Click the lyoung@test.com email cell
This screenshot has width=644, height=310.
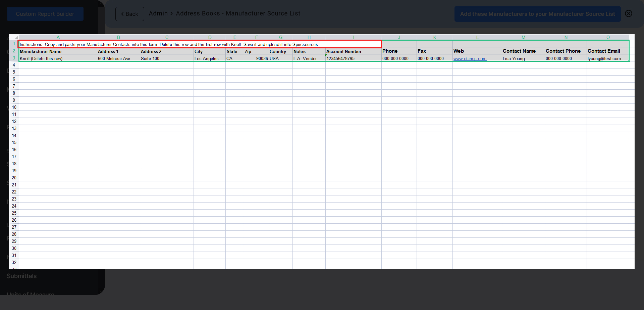tap(608, 58)
